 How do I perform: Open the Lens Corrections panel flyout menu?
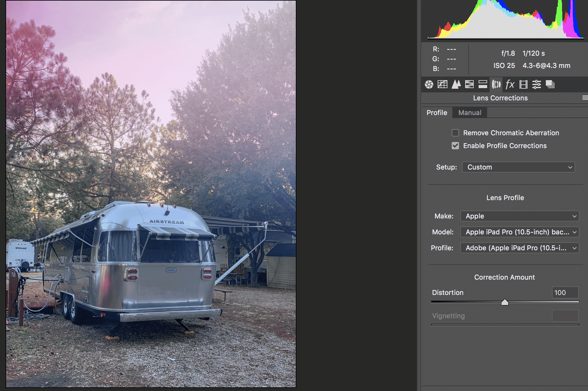(585, 98)
